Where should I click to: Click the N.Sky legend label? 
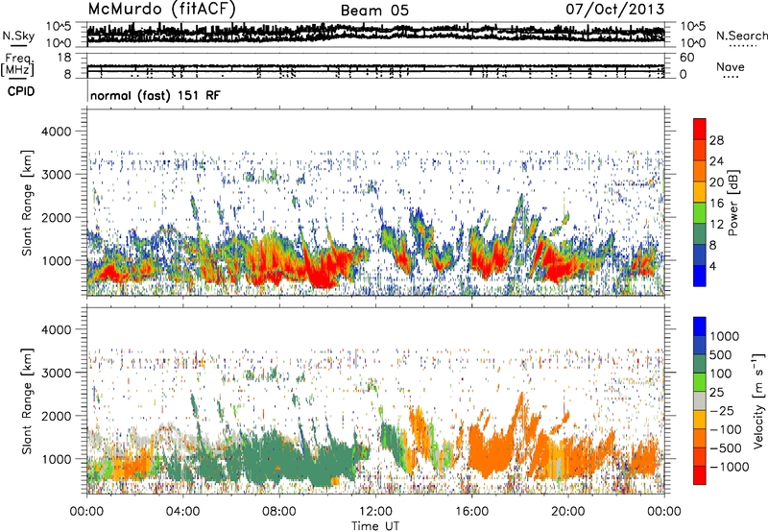tap(18, 36)
